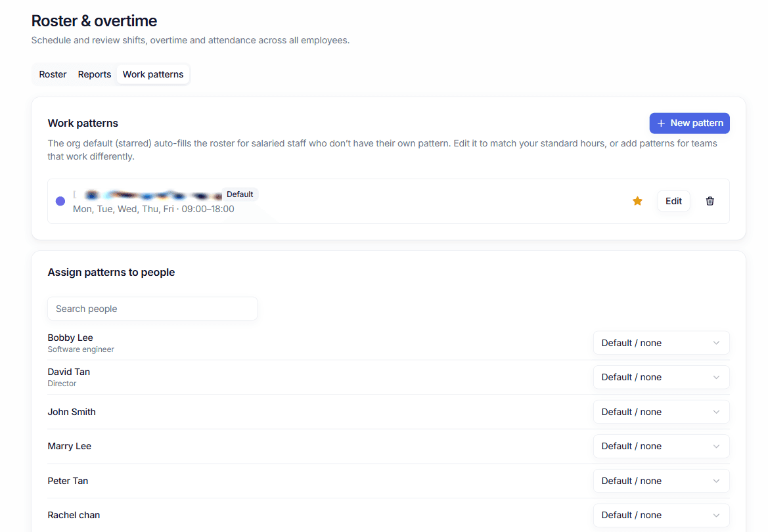Open Marry Lee's pattern dropdown
The height and width of the screenshot is (532, 768).
(661, 446)
